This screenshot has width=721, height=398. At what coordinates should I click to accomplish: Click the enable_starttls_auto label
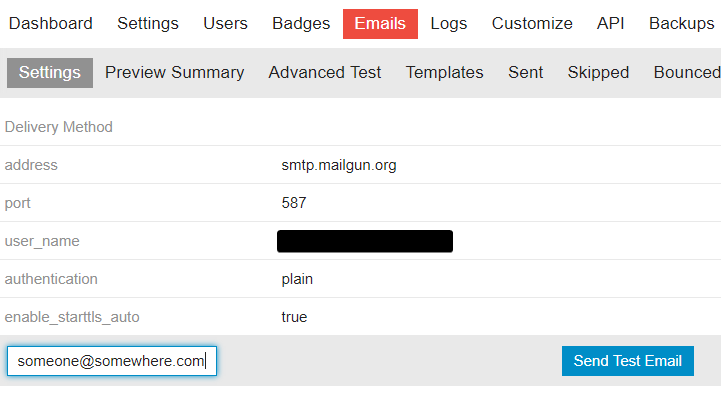pyautogui.click(x=72, y=317)
